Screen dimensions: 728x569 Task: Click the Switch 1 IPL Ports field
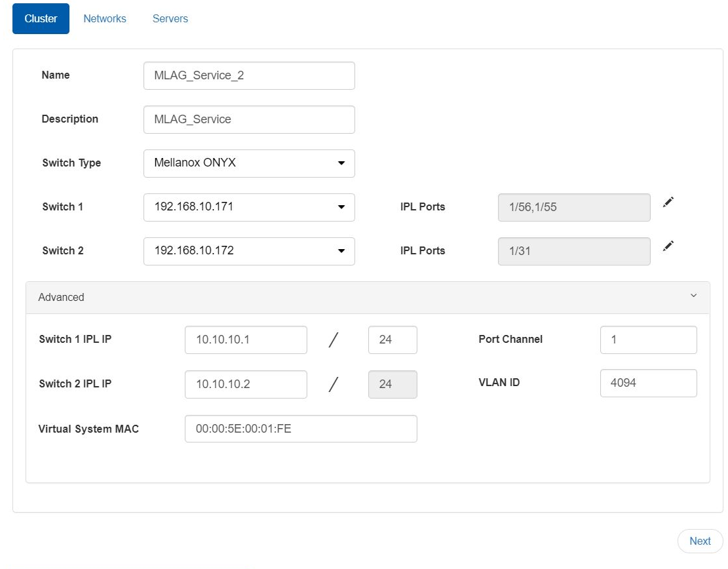point(574,207)
